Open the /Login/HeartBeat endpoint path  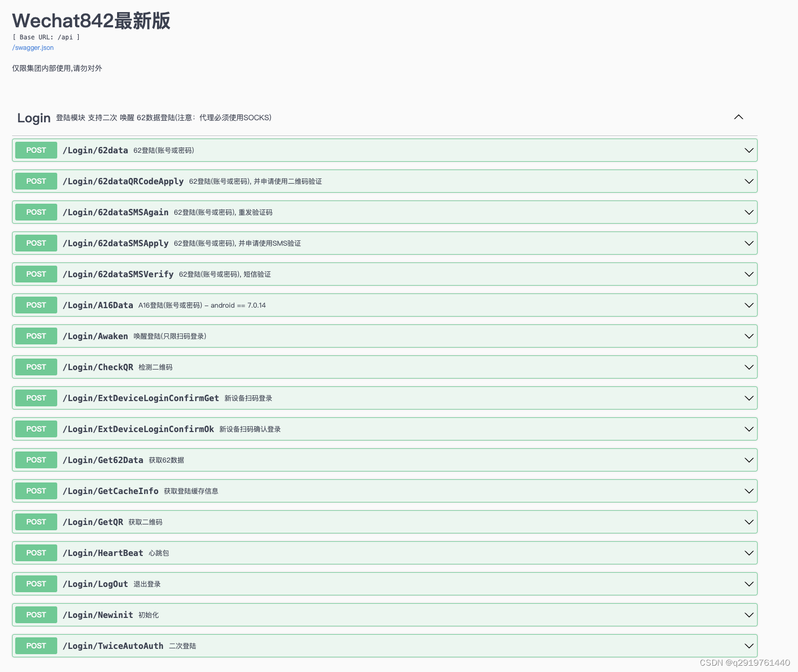pyautogui.click(x=103, y=553)
